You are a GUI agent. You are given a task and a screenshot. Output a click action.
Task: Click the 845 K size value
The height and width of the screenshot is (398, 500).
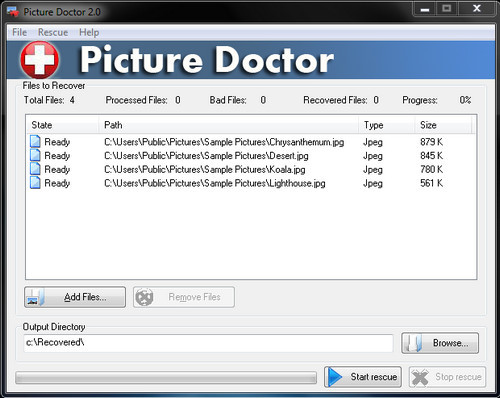pos(431,156)
